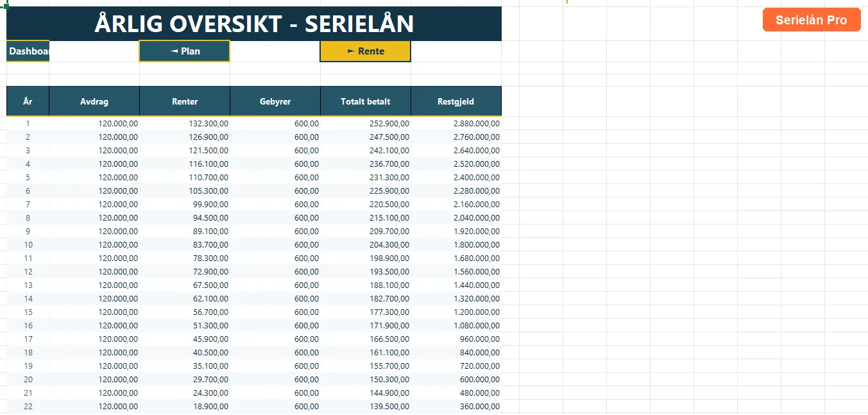Click the Totalt betalt cell 193.500,00
868x415 pixels.
[366, 271]
